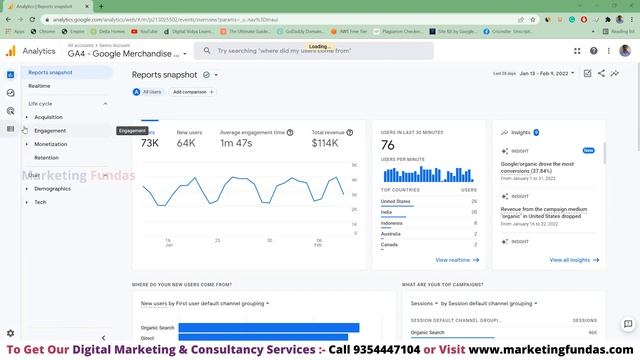Click the Google/organic conversions insight text
The width and height of the screenshot is (640, 360).
pyautogui.click(x=537, y=167)
